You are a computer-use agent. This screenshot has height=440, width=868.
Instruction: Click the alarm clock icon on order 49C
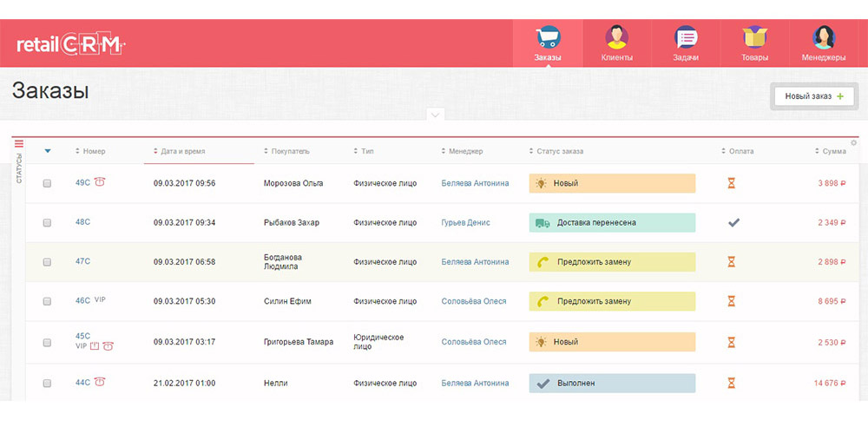pyautogui.click(x=101, y=182)
